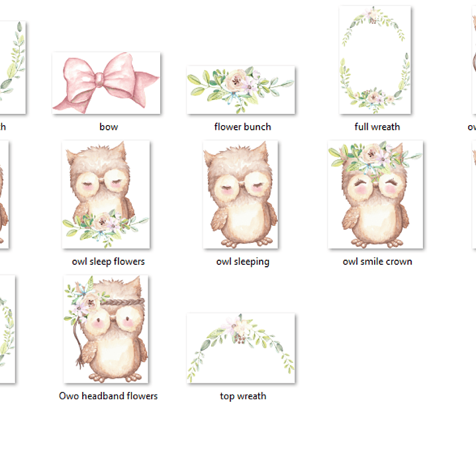Screen dimensions: 476x476
Task: Click the "owl smile crown" file name
Action: (377, 262)
